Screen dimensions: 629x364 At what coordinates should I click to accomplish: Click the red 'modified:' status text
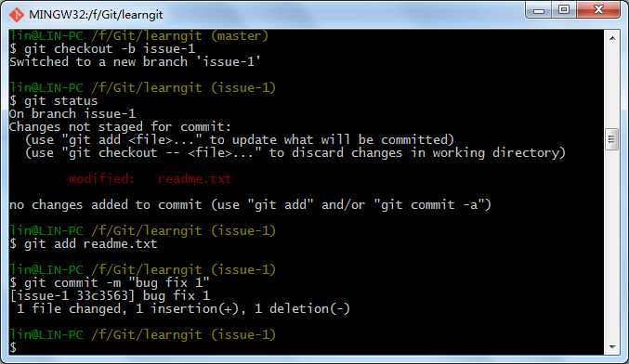coord(100,178)
